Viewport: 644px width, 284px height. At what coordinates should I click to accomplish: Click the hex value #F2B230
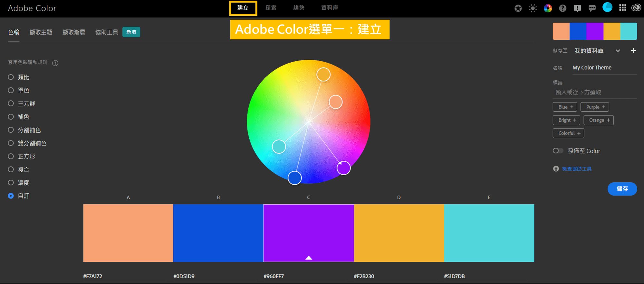click(x=364, y=276)
